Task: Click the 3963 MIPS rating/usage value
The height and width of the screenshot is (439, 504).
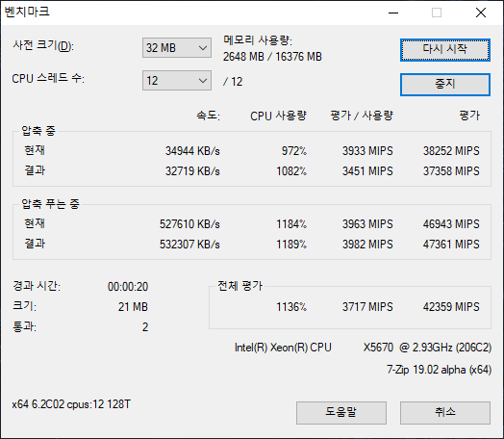Action: click(367, 224)
